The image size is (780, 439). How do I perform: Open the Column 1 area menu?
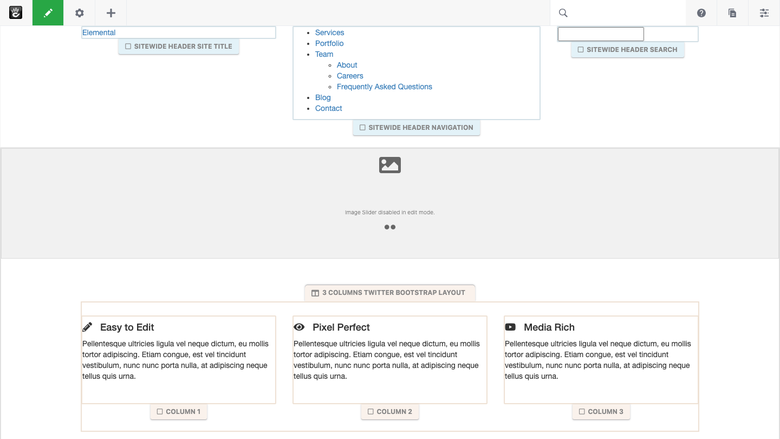click(179, 412)
